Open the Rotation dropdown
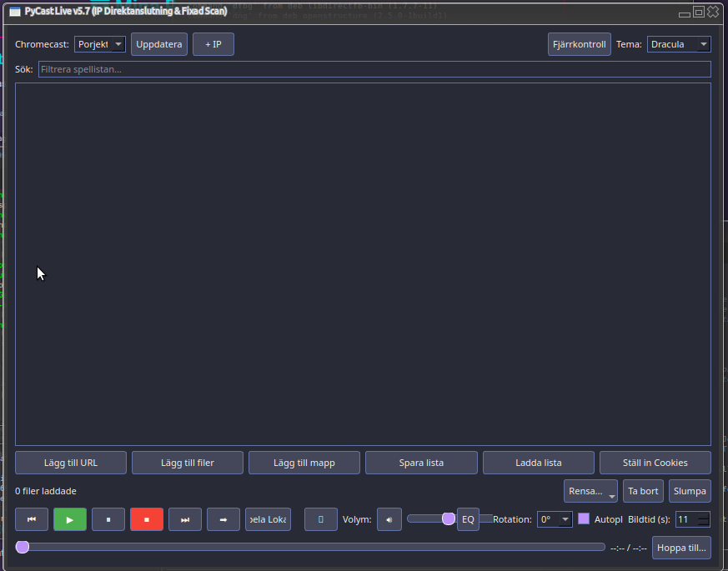Viewport: 728px width, 571px height. tap(555, 519)
